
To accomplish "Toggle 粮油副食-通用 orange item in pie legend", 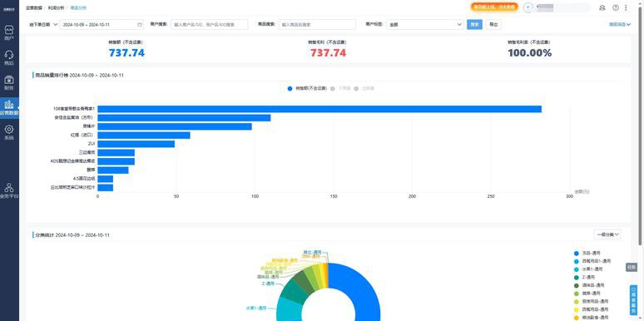I will pyautogui.click(x=592, y=318).
